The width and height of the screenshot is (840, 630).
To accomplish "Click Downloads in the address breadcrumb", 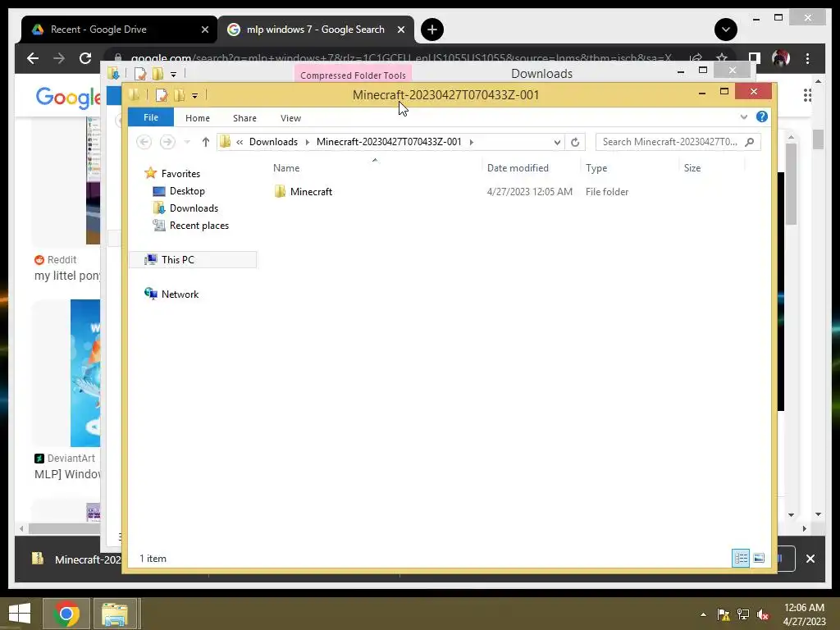I will click(273, 141).
